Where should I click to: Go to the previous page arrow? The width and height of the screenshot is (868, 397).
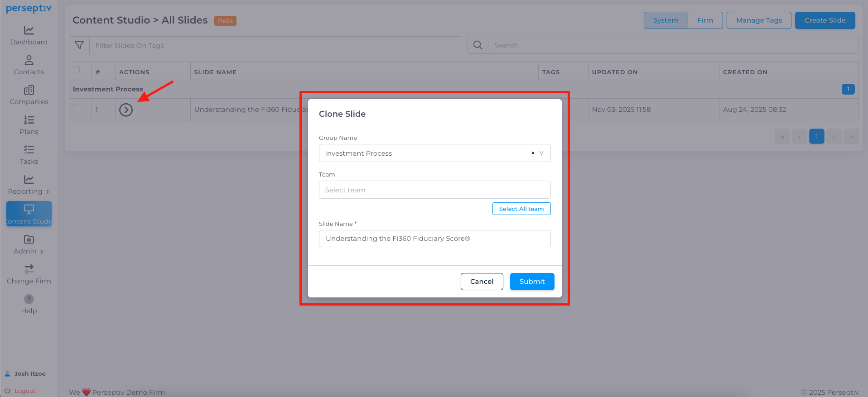(800, 136)
